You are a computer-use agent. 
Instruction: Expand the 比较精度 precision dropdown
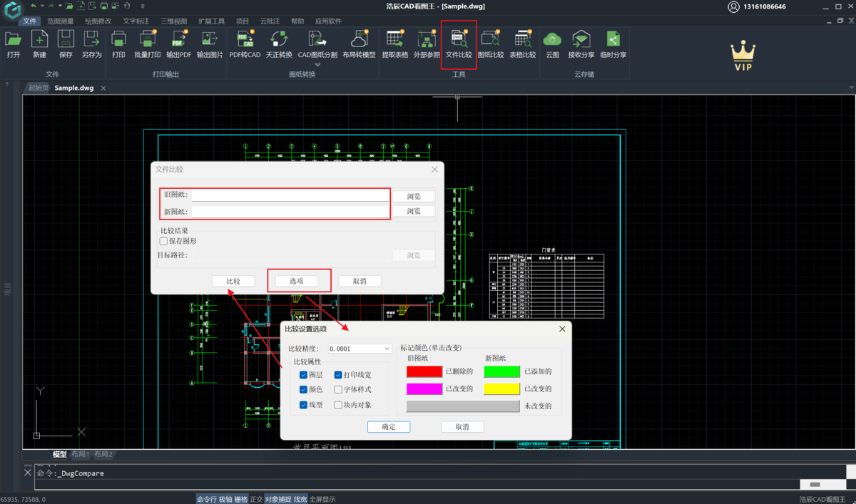point(387,349)
